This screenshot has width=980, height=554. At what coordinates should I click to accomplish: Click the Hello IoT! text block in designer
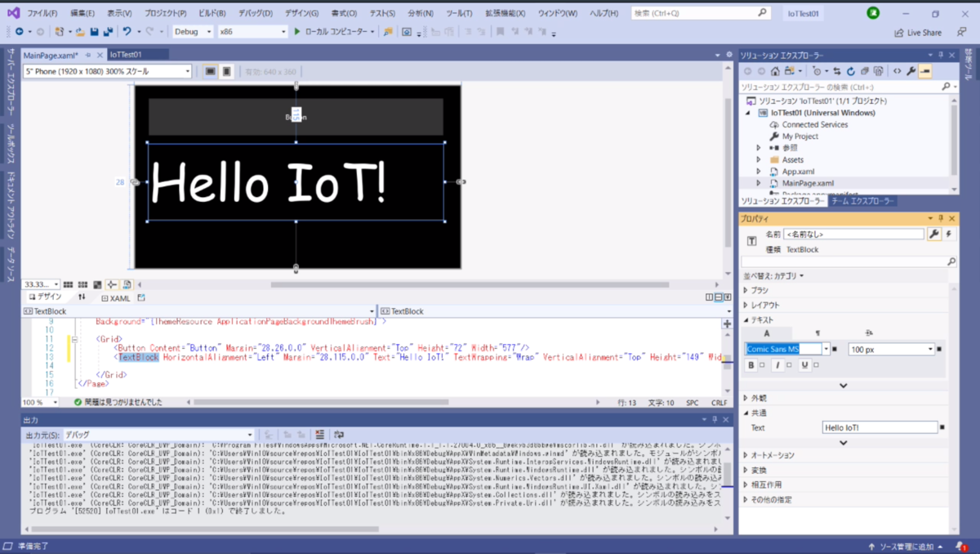point(296,182)
